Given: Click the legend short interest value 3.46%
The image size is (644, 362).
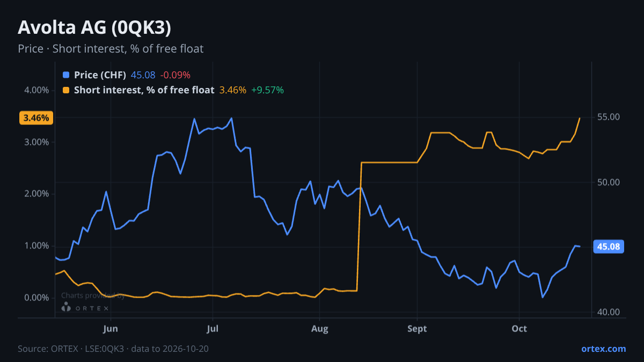Looking at the screenshot, I should pyautogui.click(x=233, y=90).
